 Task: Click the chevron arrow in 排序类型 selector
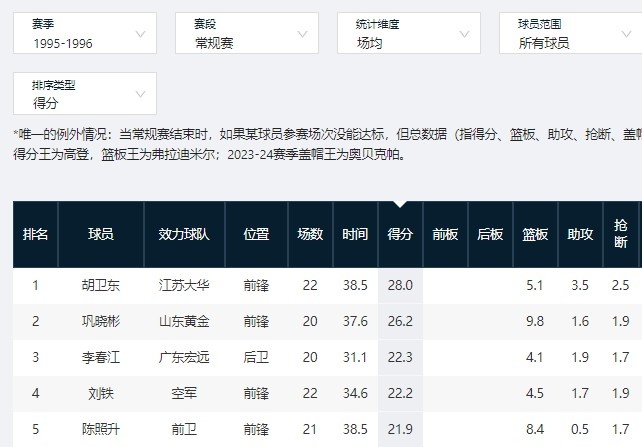pos(141,94)
